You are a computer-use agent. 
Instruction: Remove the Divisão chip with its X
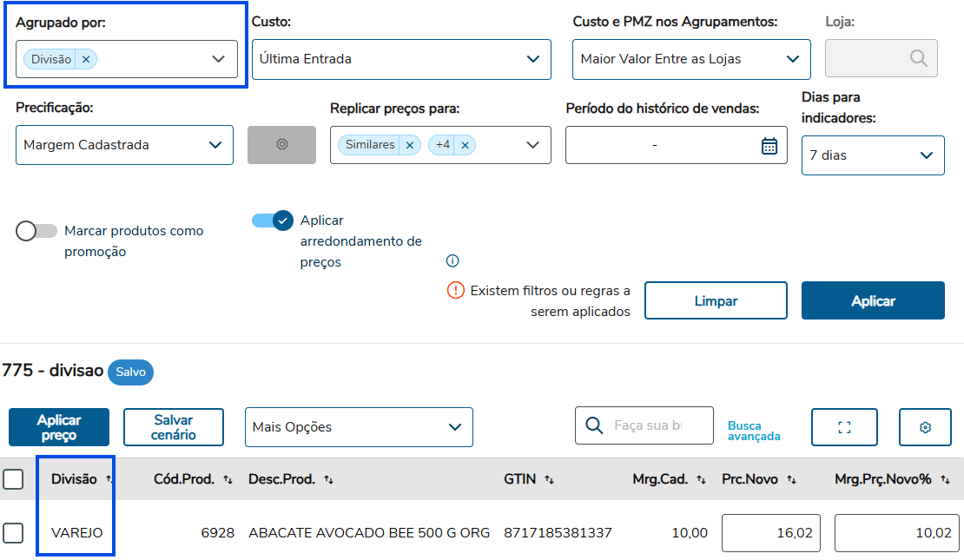pos(86,59)
